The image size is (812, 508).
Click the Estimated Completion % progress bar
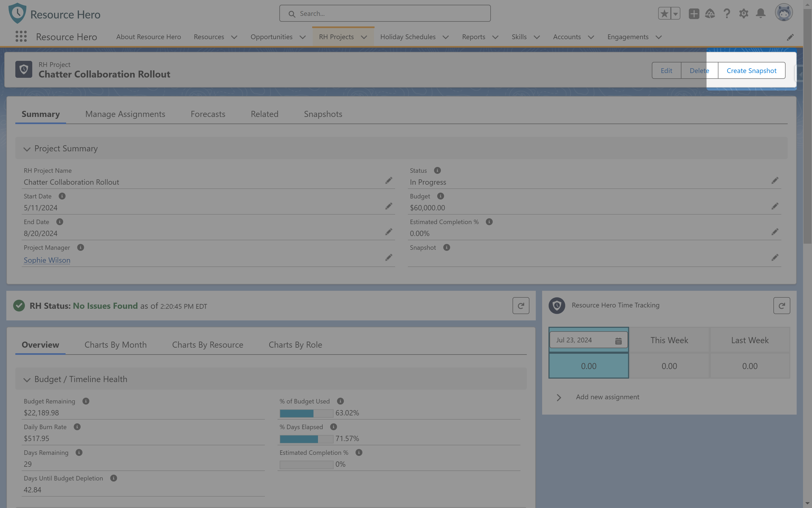[x=306, y=464]
